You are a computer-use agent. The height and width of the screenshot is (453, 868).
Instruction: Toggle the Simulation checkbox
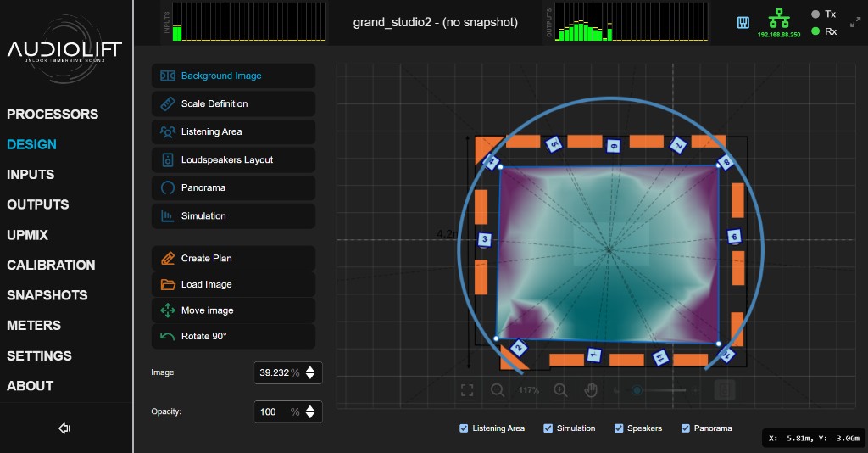(548, 428)
